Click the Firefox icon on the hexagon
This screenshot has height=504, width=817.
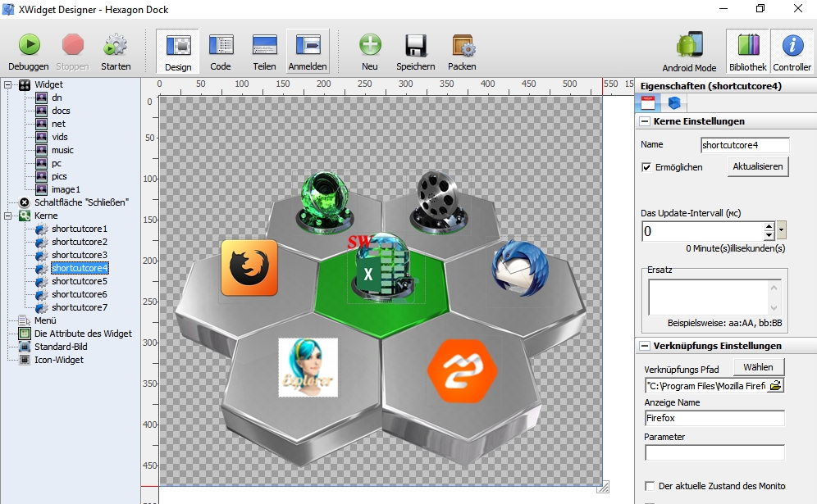coord(249,268)
